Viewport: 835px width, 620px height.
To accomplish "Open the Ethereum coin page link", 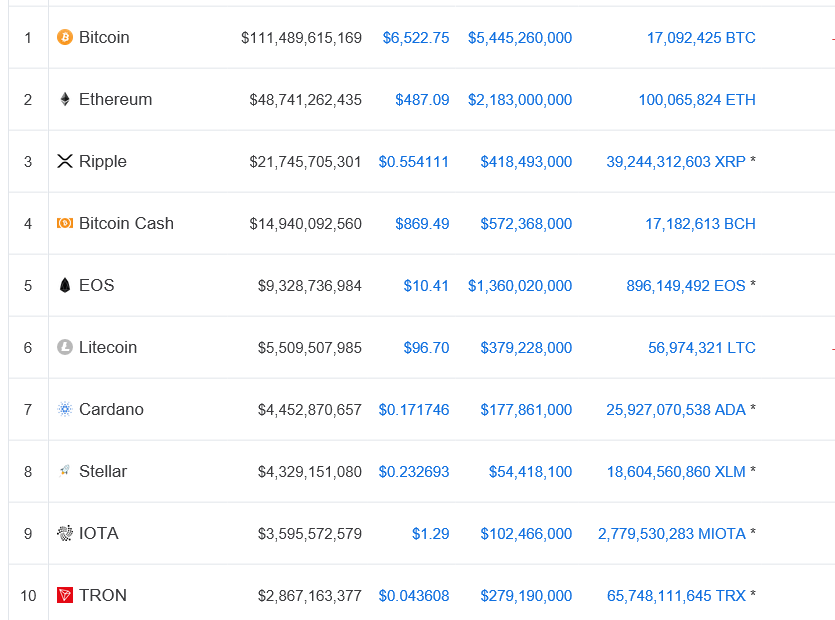I will (x=115, y=100).
